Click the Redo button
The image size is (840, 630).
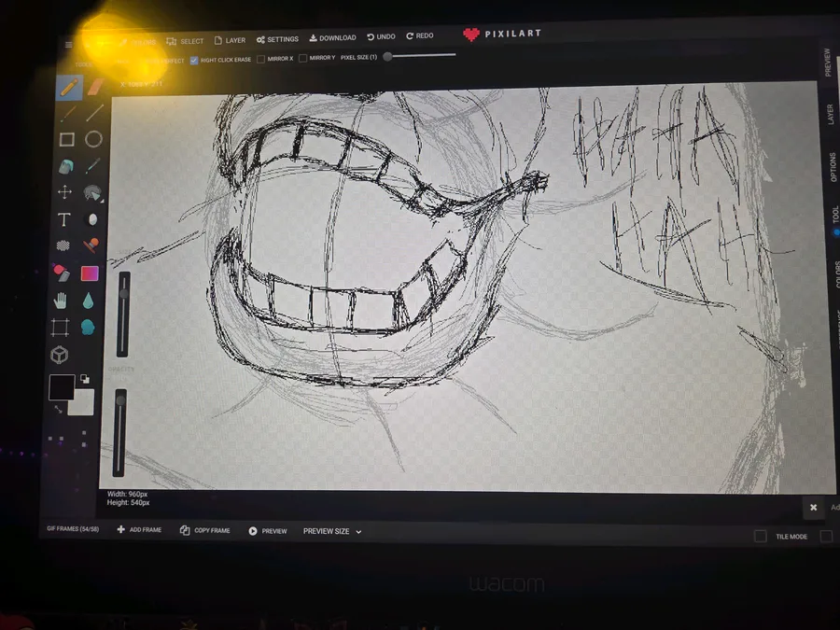click(419, 35)
